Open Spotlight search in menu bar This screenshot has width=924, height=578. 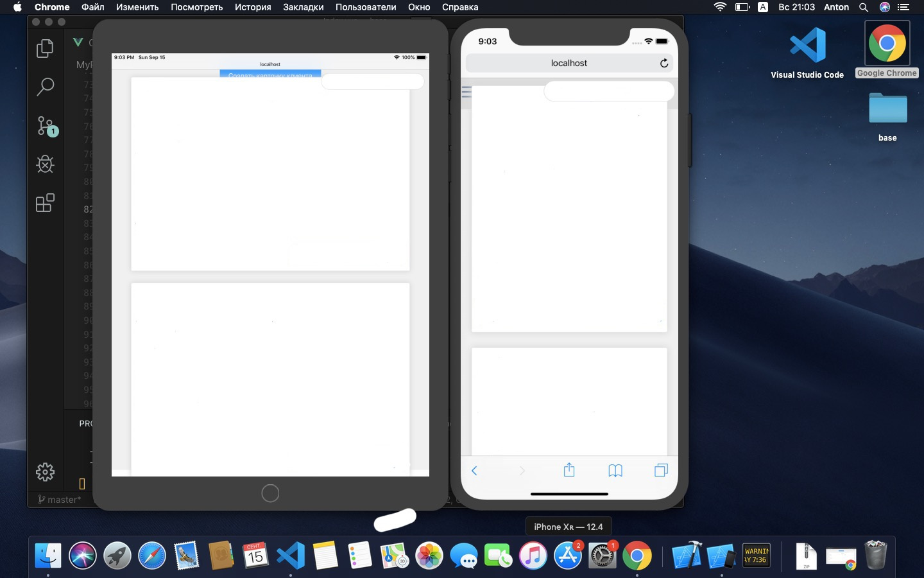click(864, 7)
